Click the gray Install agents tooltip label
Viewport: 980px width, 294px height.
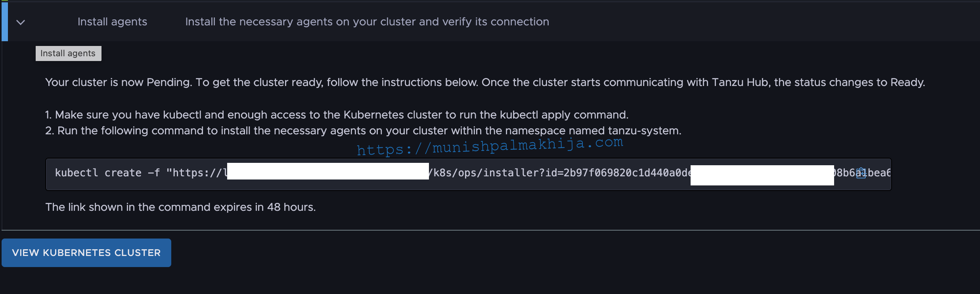point(69,53)
